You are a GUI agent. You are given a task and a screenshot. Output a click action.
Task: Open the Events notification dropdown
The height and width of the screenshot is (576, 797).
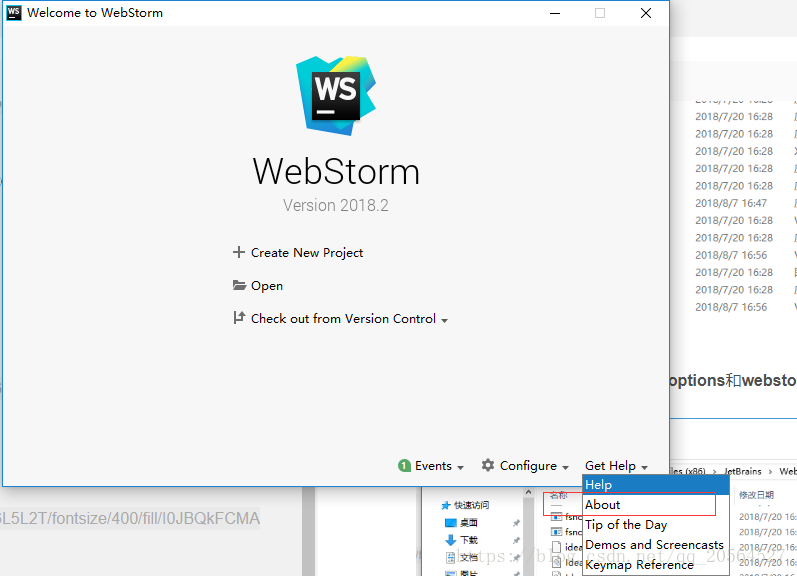(431, 466)
